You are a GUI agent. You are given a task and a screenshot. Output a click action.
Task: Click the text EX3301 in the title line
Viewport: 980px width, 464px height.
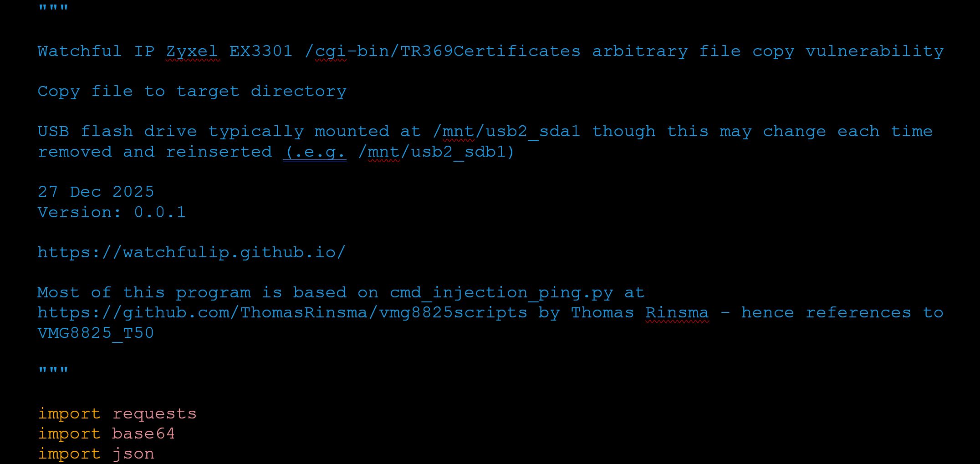click(260, 51)
